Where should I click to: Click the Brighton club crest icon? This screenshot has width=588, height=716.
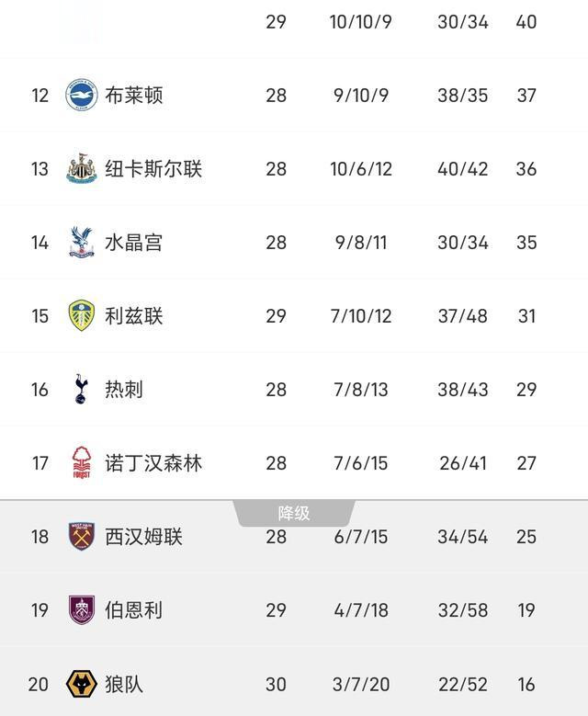tap(82, 95)
